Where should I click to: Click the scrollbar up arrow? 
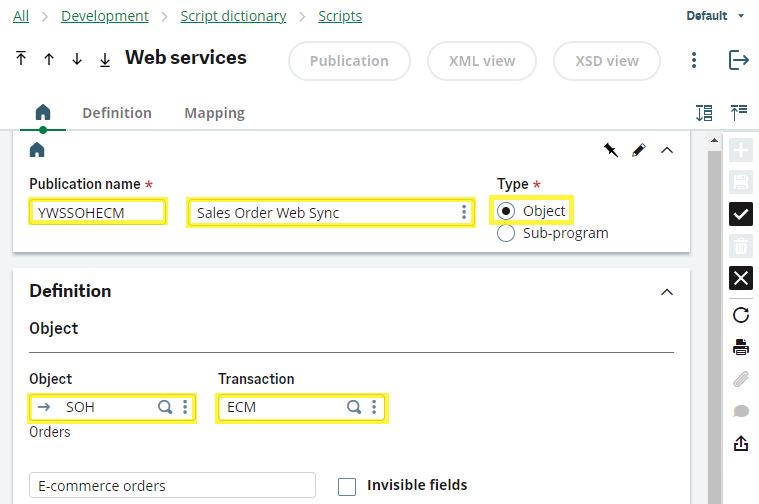click(x=714, y=141)
